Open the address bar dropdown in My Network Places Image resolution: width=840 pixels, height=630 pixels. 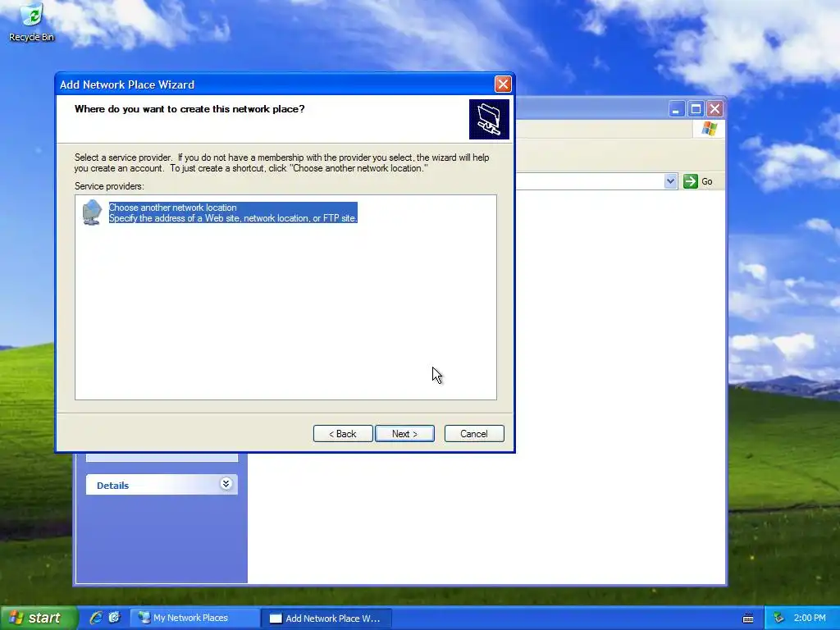click(671, 181)
